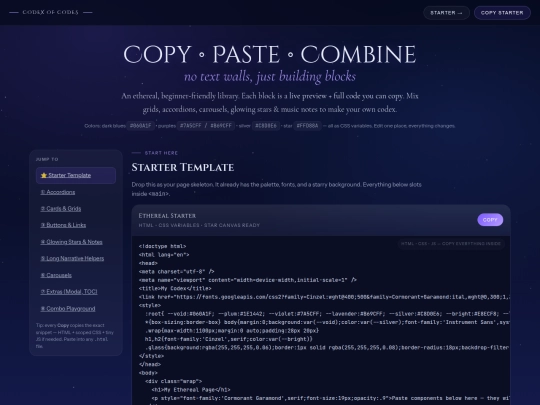
Task: Click the sidebar tip about Copy snippets
Action: point(75,336)
